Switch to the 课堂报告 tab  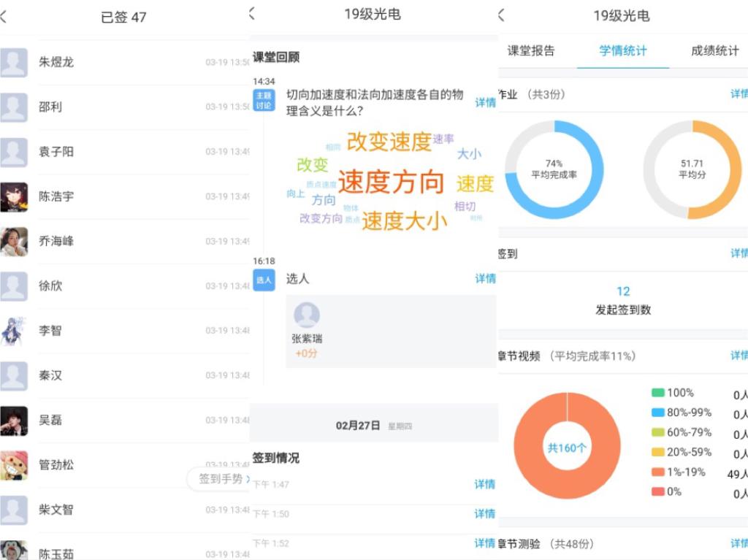point(531,51)
